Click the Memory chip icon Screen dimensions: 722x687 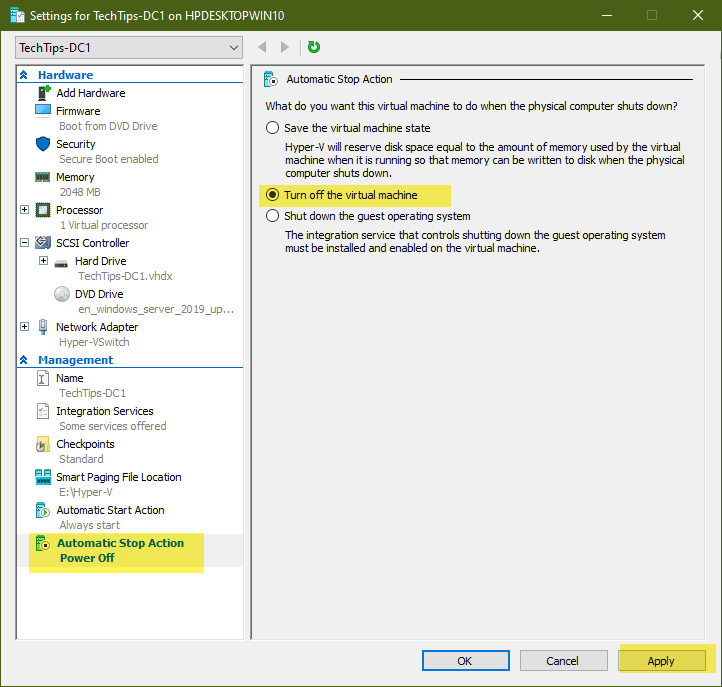click(x=42, y=177)
